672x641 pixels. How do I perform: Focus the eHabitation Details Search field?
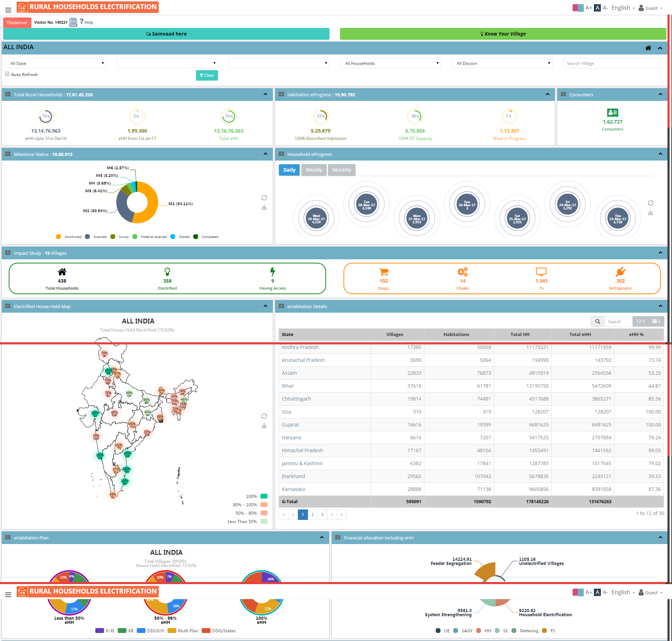point(618,321)
